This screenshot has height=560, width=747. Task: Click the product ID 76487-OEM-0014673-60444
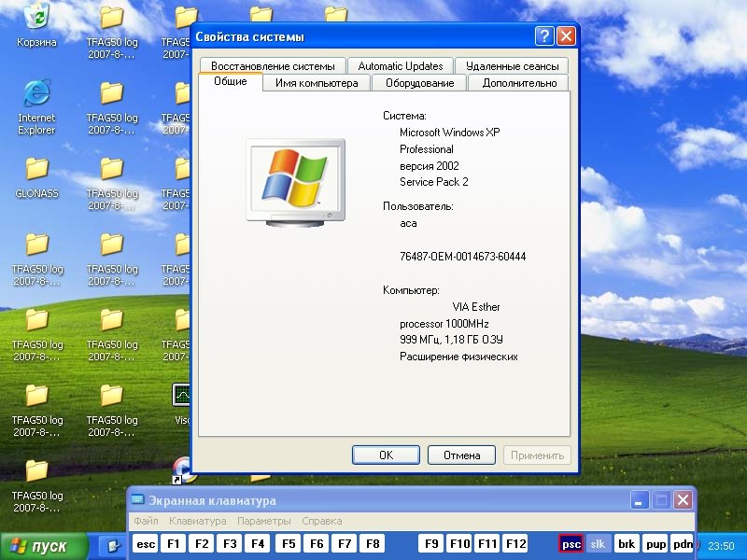(x=462, y=256)
